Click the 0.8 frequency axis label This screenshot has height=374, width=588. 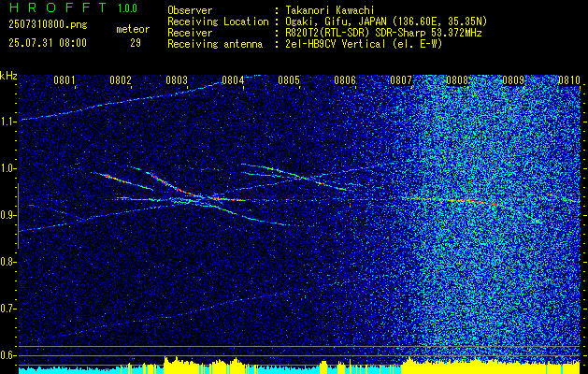pos(8,262)
